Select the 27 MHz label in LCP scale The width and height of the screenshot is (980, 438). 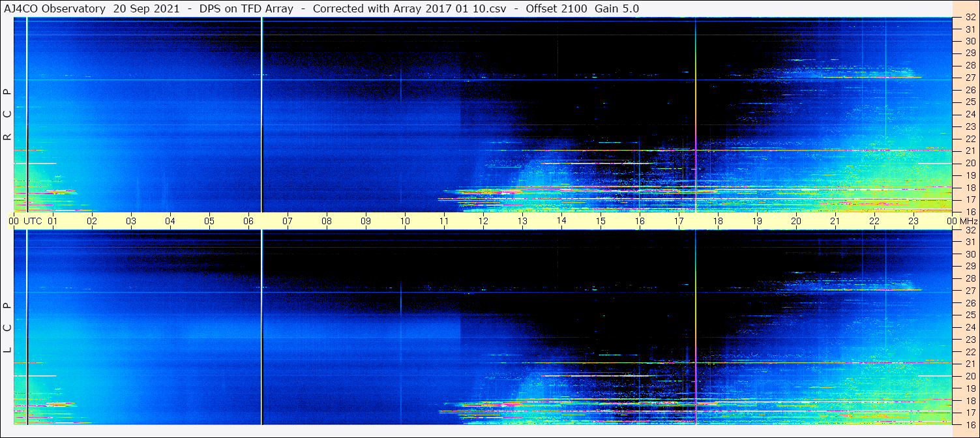(x=970, y=291)
